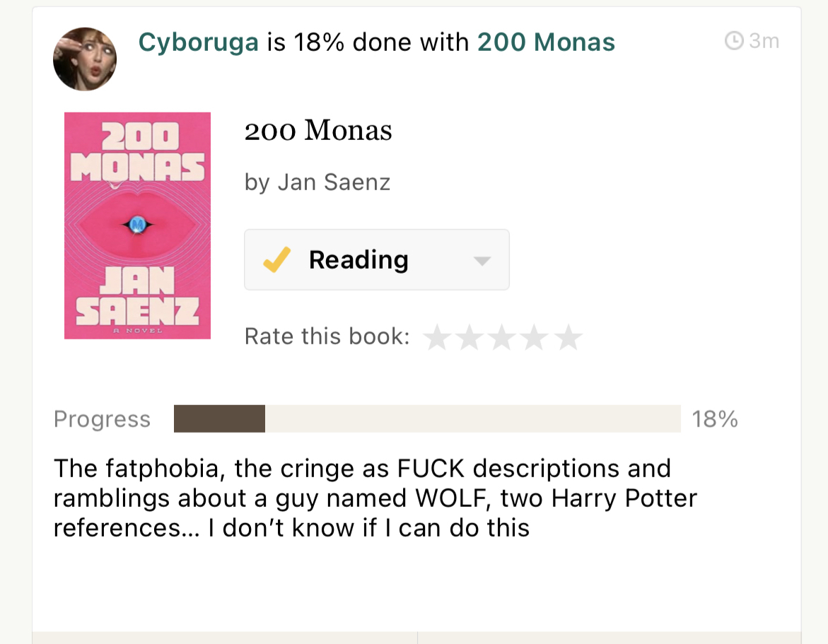Click Cyboruga's profile avatar picture
The height and width of the screenshot is (644, 828).
coord(85,59)
